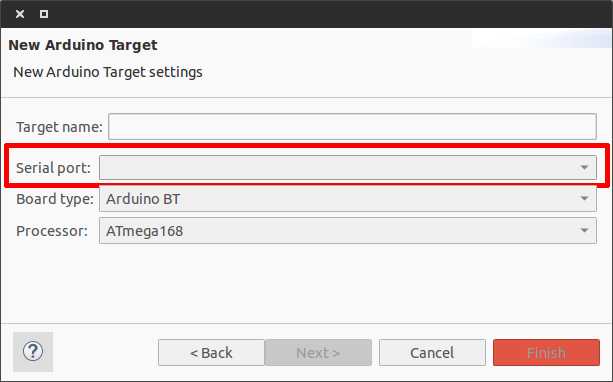This screenshot has height=382, width=613.
Task: Close the New Arduino Target dialog
Action: (20, 14)
